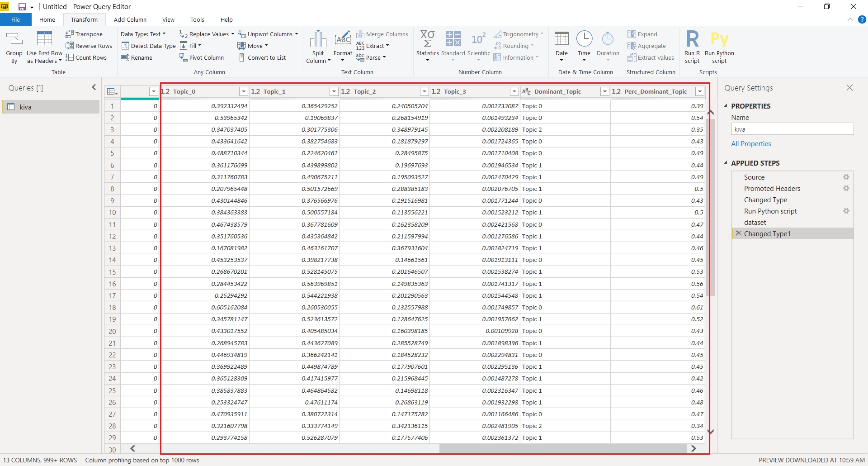Click the Reverse Rows icon

[x=70, y=46]
